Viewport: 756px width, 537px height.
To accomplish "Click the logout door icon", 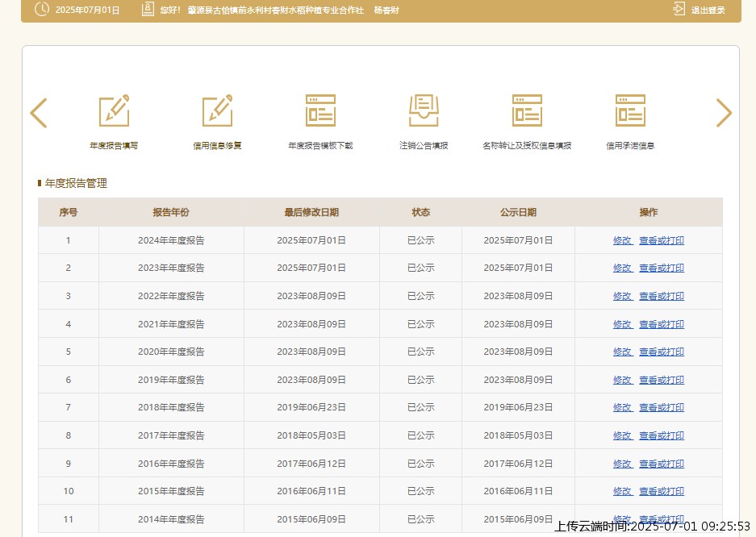I will click(x=679, y=9).
